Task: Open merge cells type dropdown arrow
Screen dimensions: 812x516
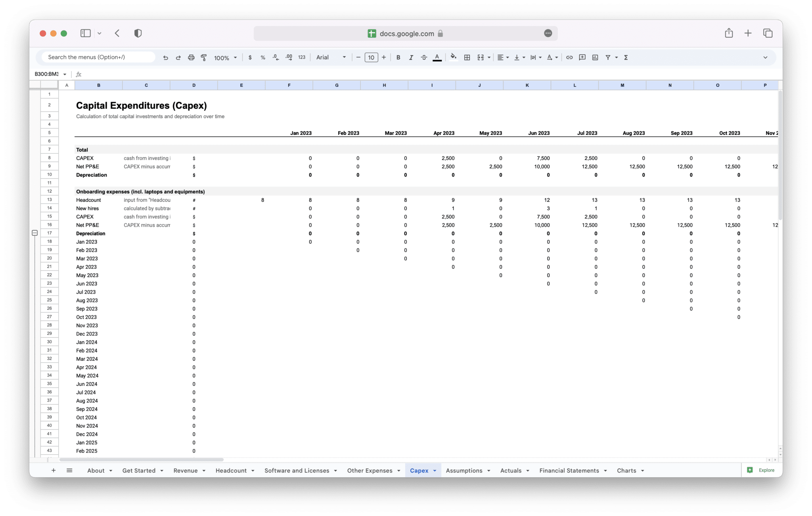Action: tap(489, 57)
